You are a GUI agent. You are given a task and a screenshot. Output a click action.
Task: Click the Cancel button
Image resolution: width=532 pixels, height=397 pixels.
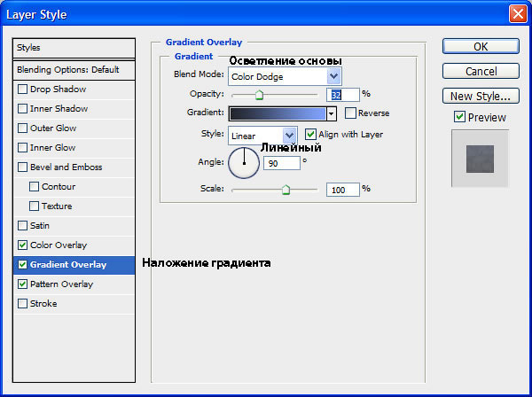481,71
